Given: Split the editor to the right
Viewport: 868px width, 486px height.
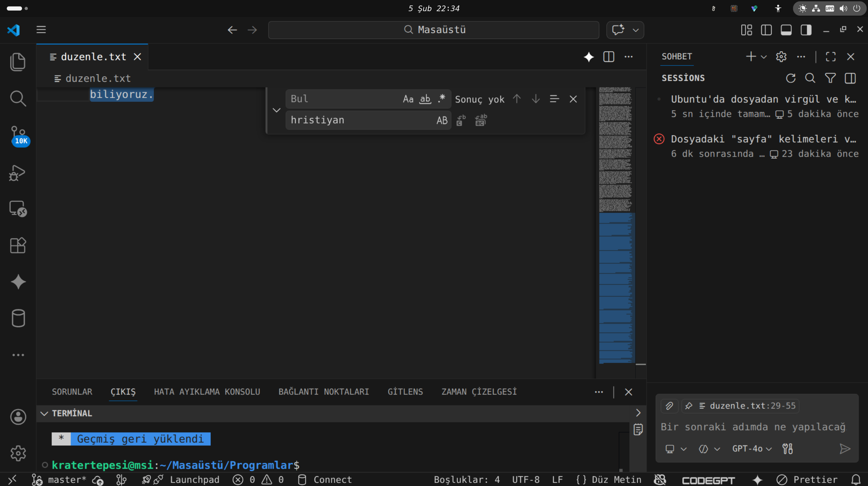Looking at the screenshot, I should (609, 57).
